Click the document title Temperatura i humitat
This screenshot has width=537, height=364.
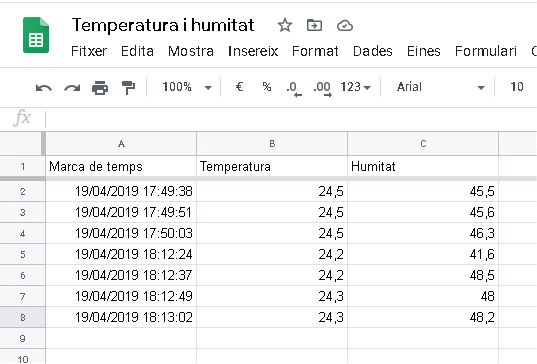tap(163, 25)
